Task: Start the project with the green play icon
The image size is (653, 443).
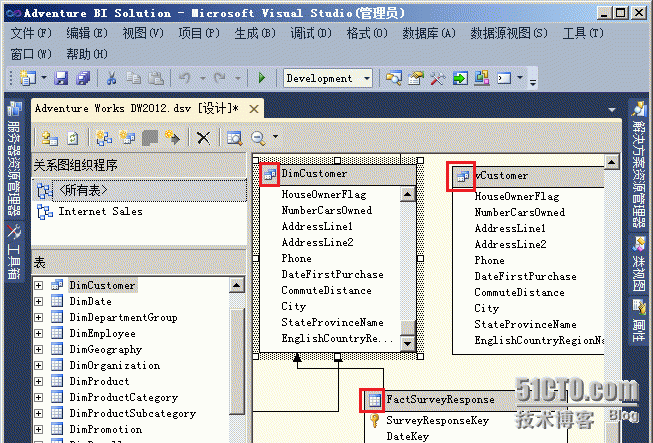Action: [x=262, y=78]
